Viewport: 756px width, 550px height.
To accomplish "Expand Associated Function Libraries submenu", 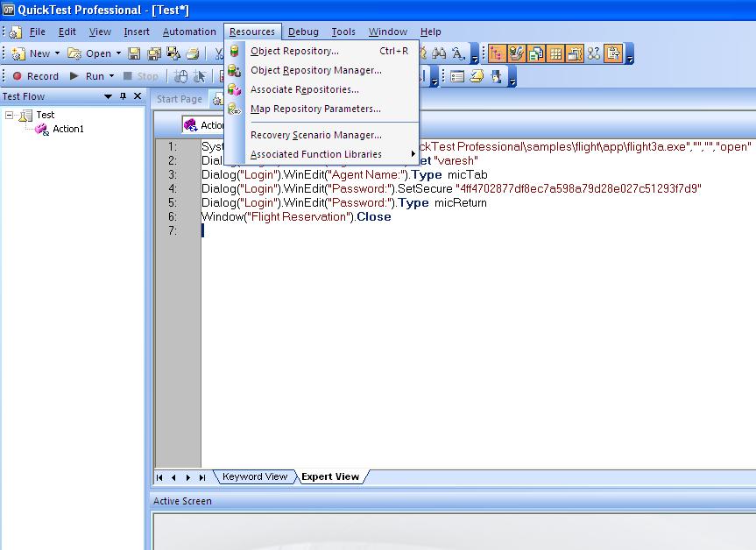I will pos(321,154).
